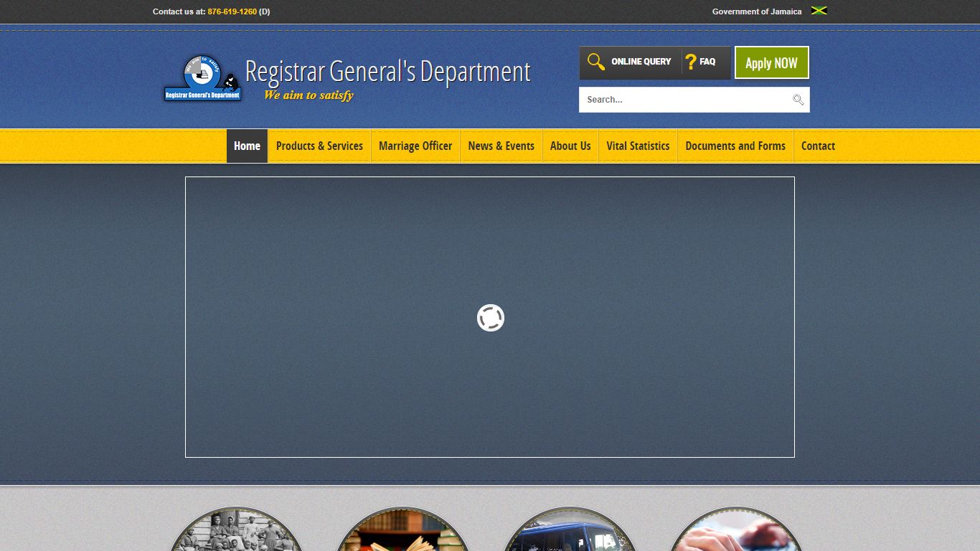The image size is (980, 551).
Task: Click the "Contact us at:" text
Action: pos(179,11)
